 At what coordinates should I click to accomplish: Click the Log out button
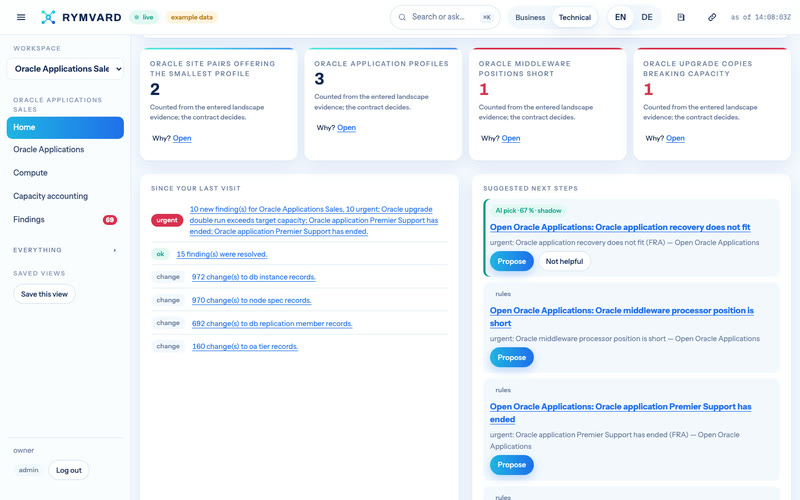(69, 470)
